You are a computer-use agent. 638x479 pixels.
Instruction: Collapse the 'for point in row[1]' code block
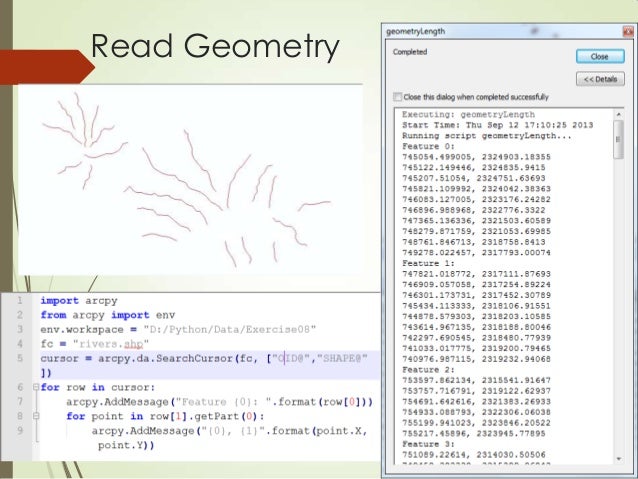(36, 416)
